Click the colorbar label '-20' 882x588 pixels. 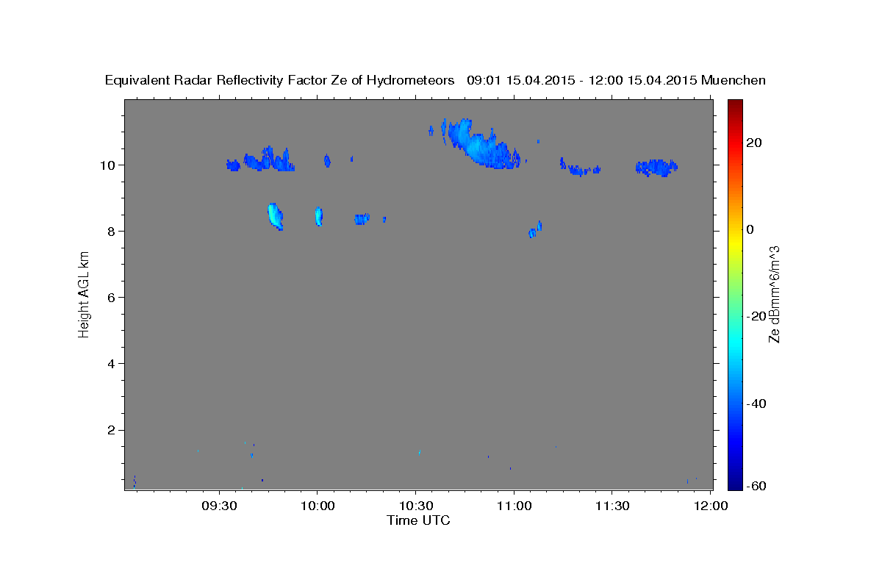click(756, 316)
